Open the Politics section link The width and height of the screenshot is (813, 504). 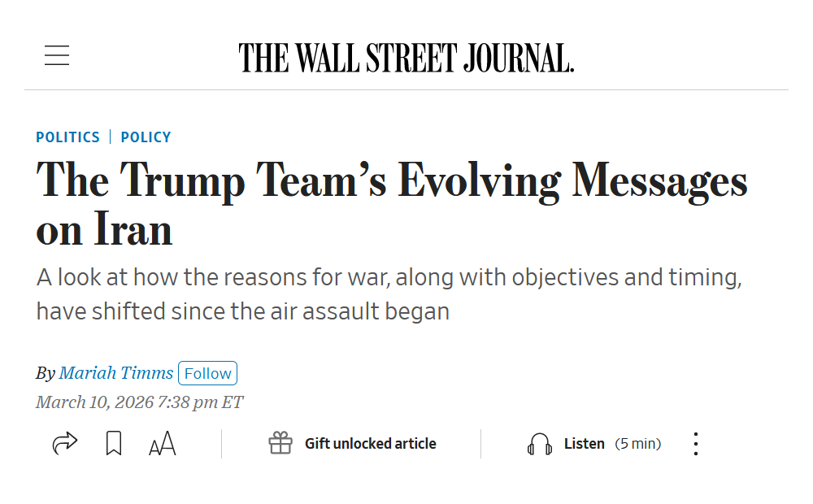67,137
